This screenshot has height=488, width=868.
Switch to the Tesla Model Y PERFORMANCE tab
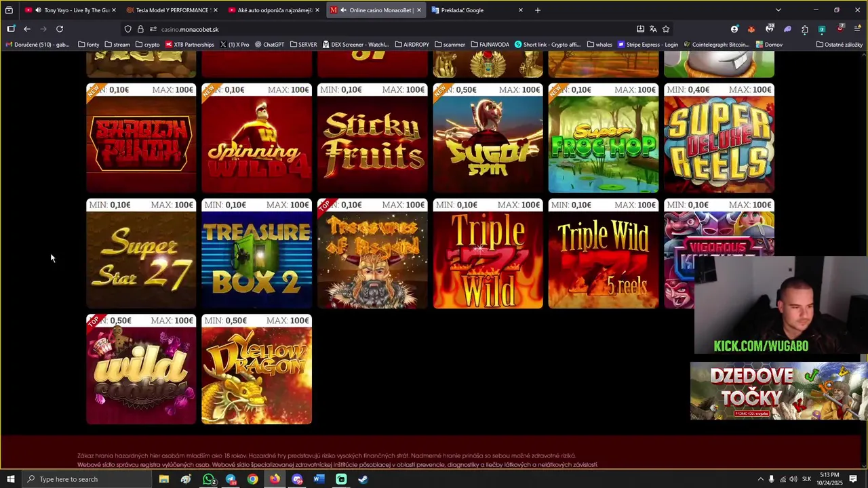[172, 10]
